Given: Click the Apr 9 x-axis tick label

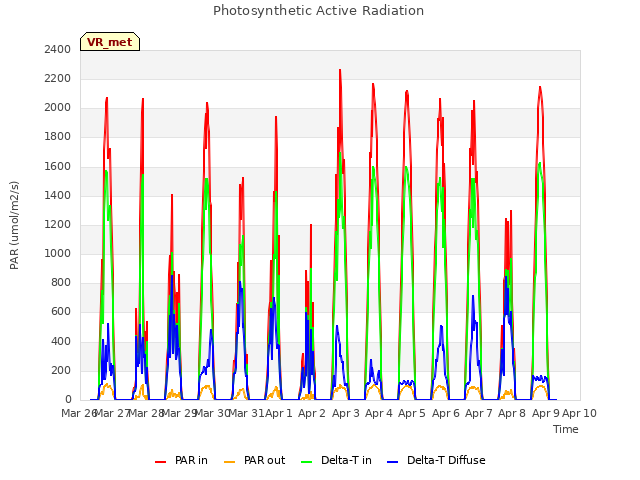Looking at the screenshot, I should pyautogui.click(x=546, y=413).
